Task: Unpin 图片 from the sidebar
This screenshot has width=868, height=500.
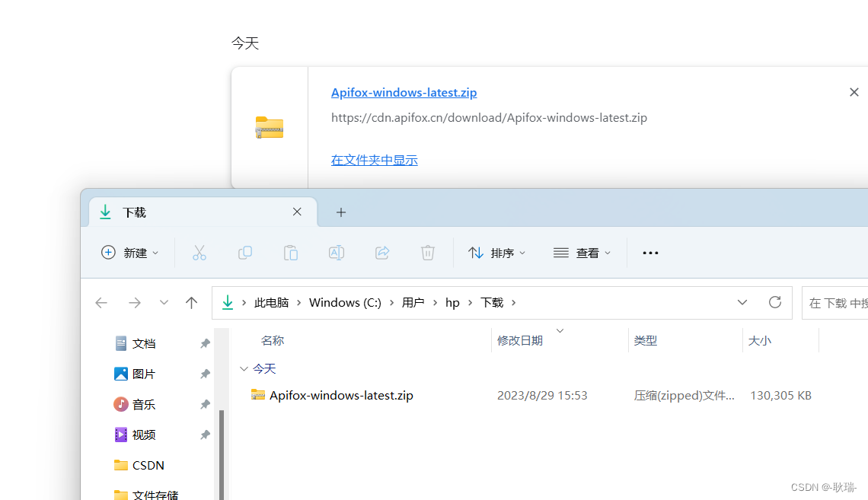Action: pyautogui.click(x=204, y=373)
